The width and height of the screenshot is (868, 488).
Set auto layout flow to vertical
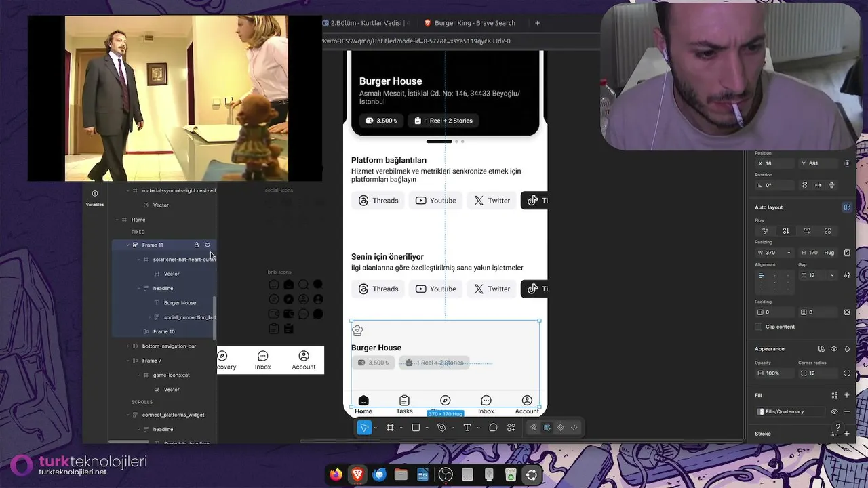[786, 231]
